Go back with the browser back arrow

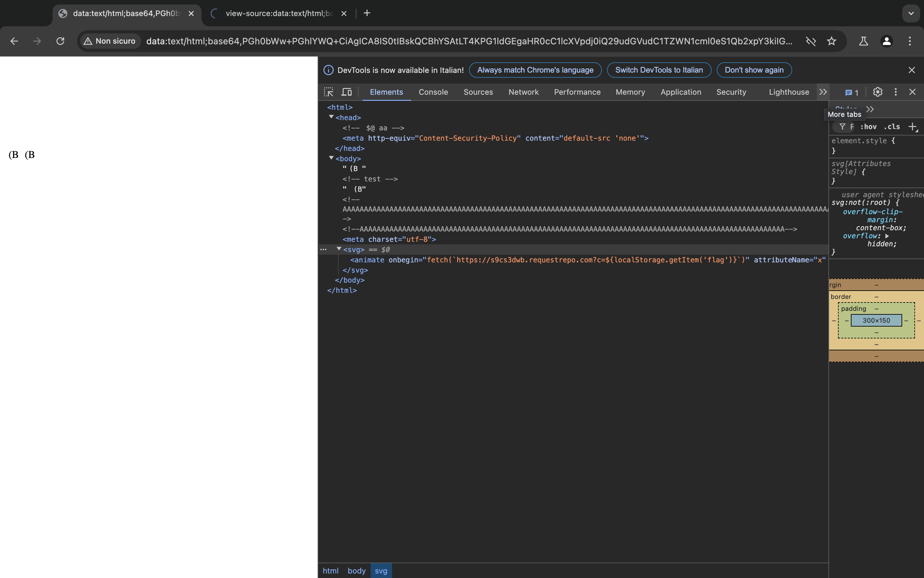pyautogui.click(x=14, y=41)
